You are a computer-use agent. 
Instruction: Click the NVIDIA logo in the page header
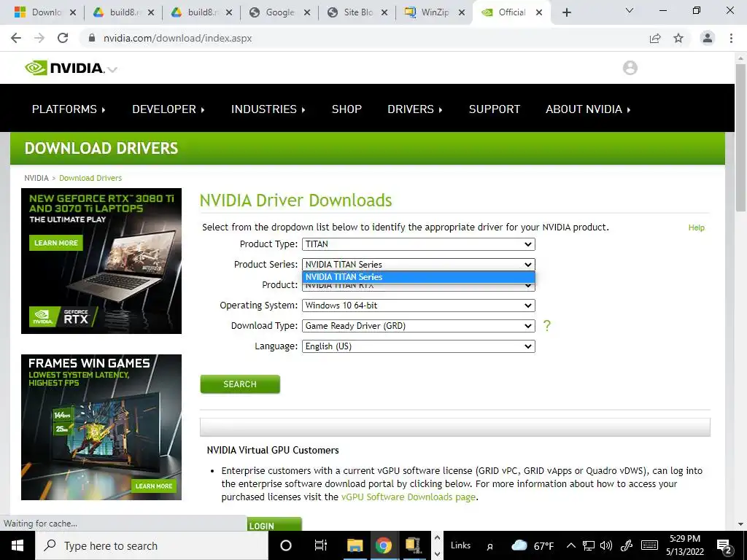point(64,68)
